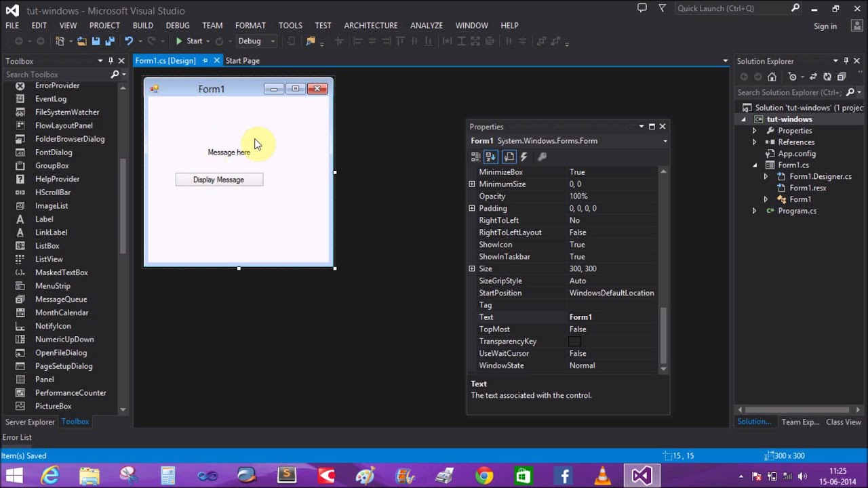Click the New Project toolbar icon
868x488 pixels.
[60, 41]
